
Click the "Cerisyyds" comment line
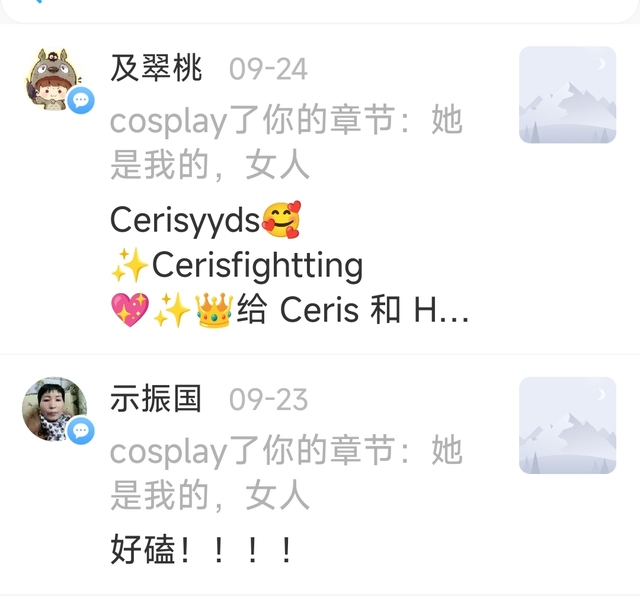click(x=206, y=220)
